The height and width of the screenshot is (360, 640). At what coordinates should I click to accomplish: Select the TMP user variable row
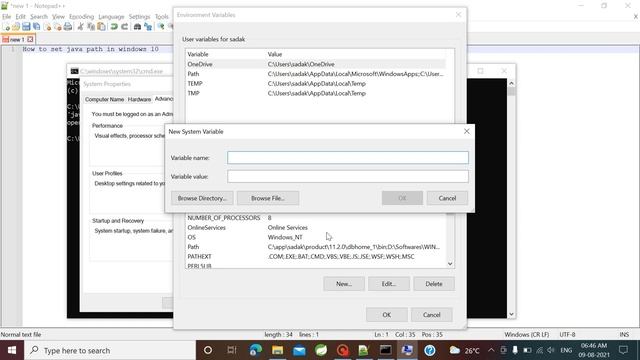(316, 93)
